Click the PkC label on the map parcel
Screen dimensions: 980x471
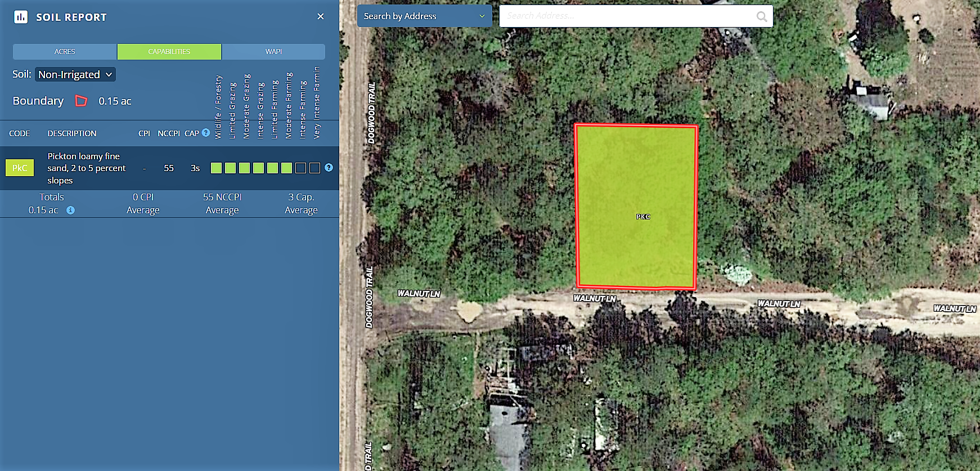tap(643, 217)
